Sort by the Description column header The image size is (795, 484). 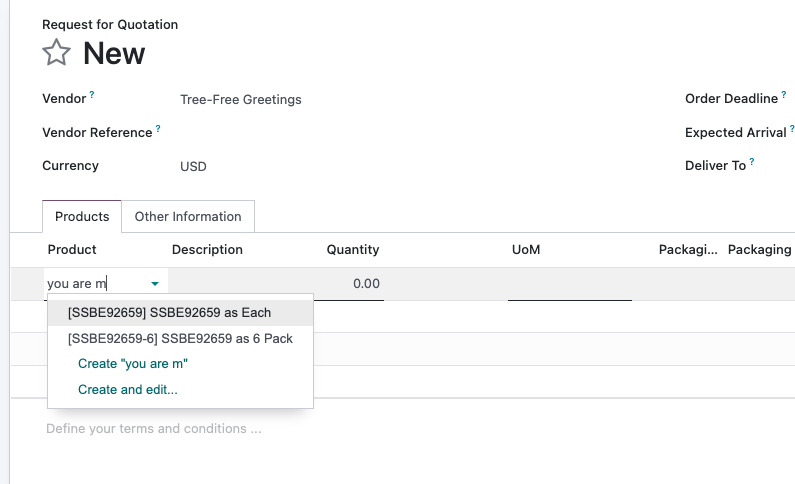[207, 249]
